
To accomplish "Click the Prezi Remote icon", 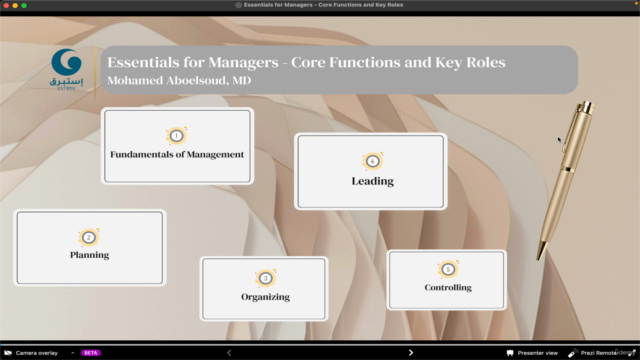I will pyautogui.click(x=572, y=353).
